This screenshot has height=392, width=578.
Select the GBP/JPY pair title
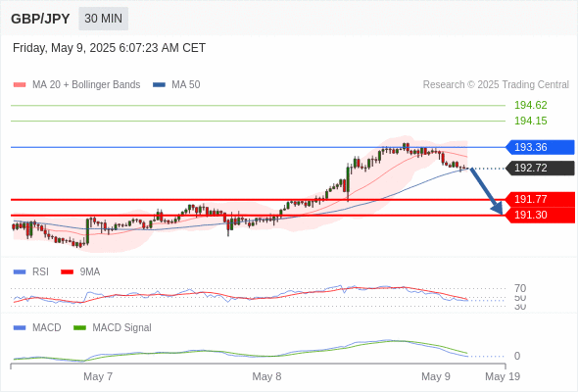click(x=40, y=19)
